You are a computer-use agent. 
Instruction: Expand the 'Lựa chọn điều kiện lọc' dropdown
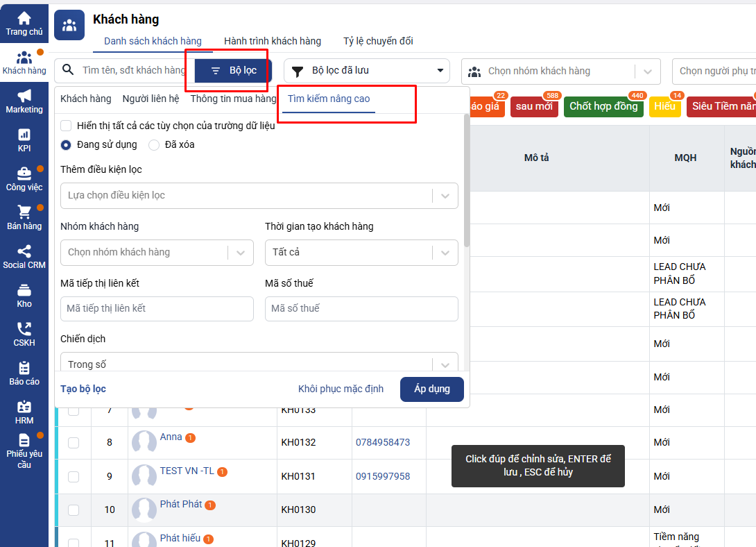[259, 196]
